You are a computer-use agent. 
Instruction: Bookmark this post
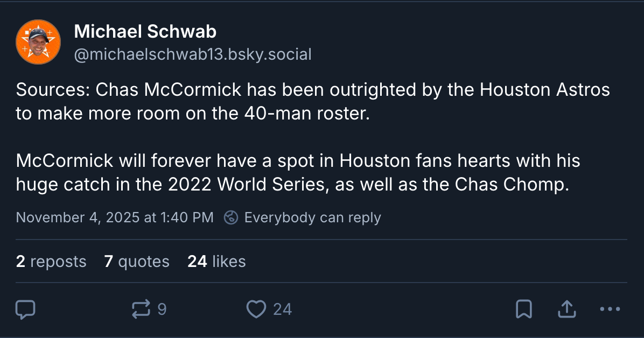click(524, 309)
